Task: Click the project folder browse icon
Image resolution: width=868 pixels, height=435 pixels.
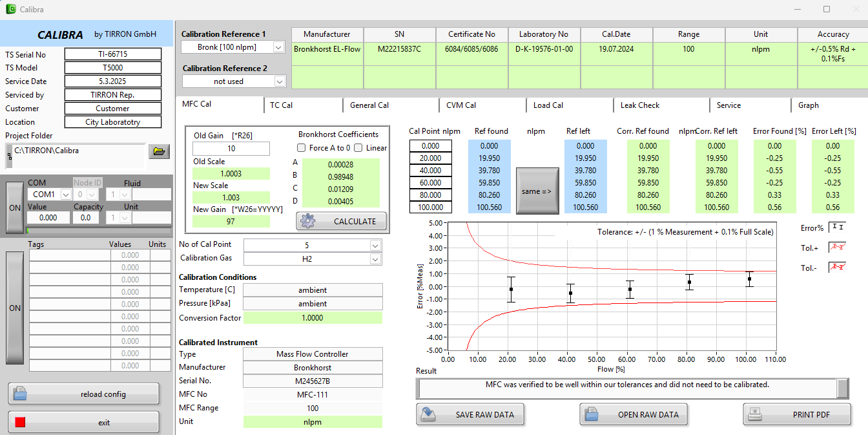Action: pyautogui.click(x=158, y=151)
